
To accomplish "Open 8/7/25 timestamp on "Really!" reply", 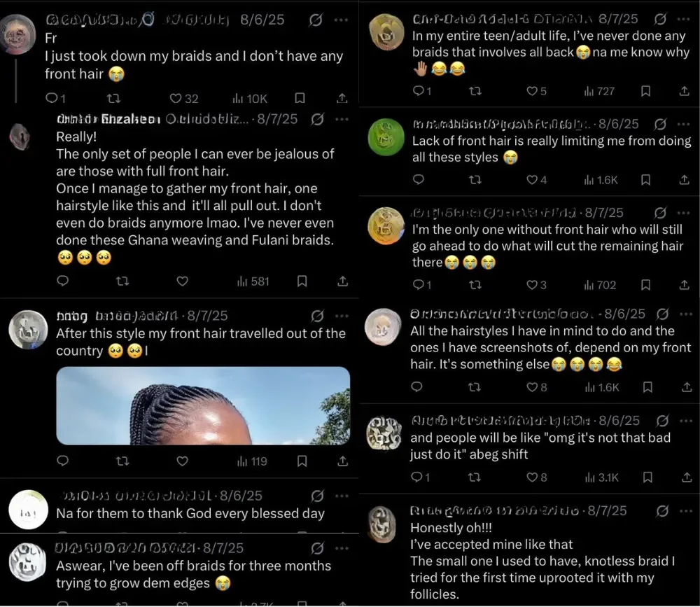I will point(276,119).
